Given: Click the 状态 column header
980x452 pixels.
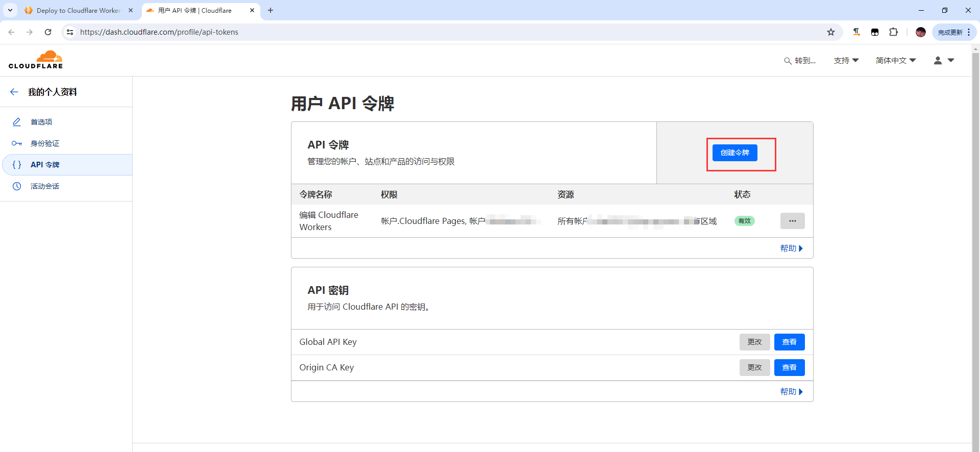Looking at the screenshot, I should click(x=742, y=194).
